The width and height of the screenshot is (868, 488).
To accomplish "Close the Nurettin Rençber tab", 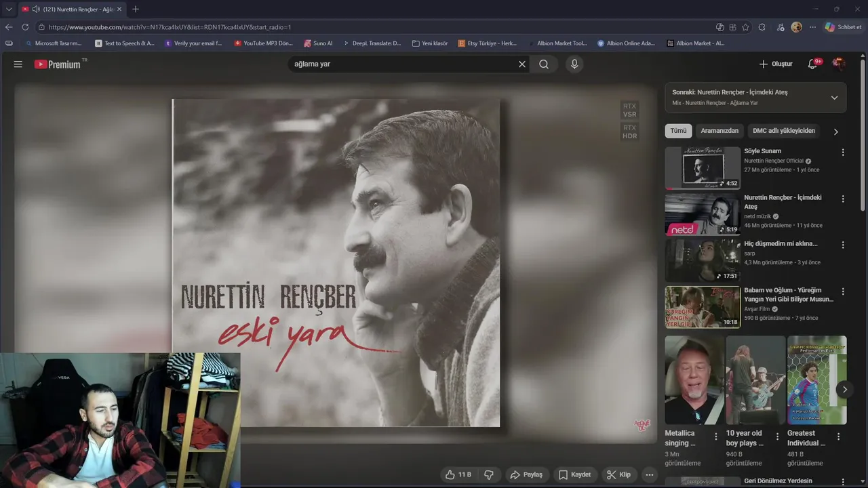I will pyautogui.click(x=119, y=9).
